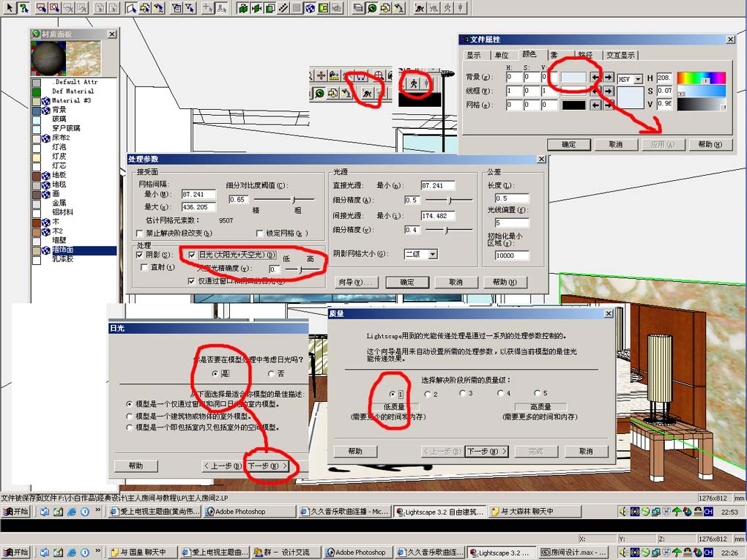Click the material sphere preview thumbnail
The image size is (747, 560).
(48, 58)
